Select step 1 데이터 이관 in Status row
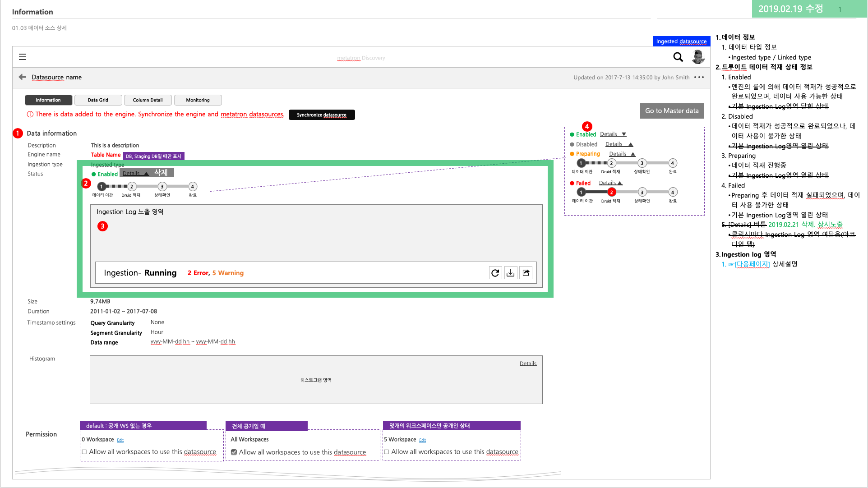Viewport: 868px width, 488px height. tap(102, 186)
